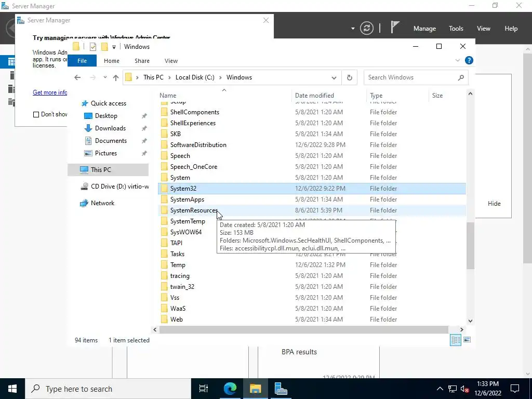Switch to Details view icon in status bar
The width and height of the screenshot is (532, 399).
(456, 340)
